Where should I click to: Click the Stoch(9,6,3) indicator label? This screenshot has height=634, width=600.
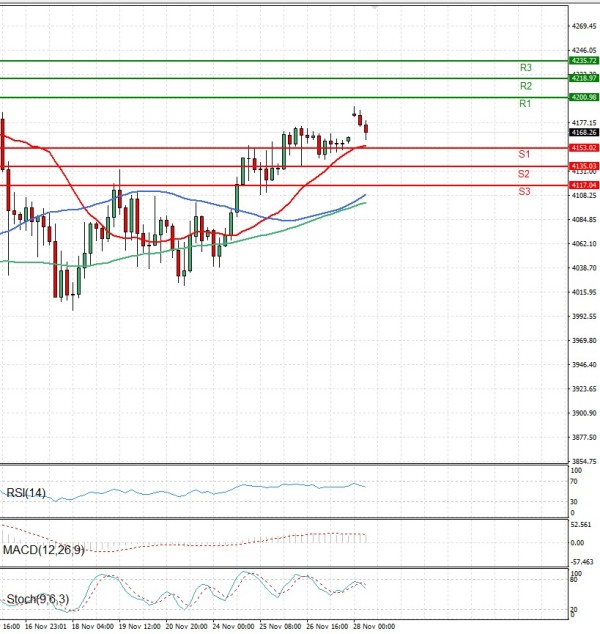click(34, 600)
